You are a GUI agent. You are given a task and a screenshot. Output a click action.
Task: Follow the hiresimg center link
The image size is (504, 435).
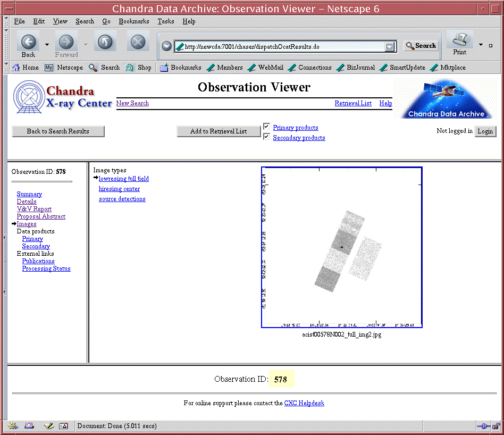tap(119, 189)
